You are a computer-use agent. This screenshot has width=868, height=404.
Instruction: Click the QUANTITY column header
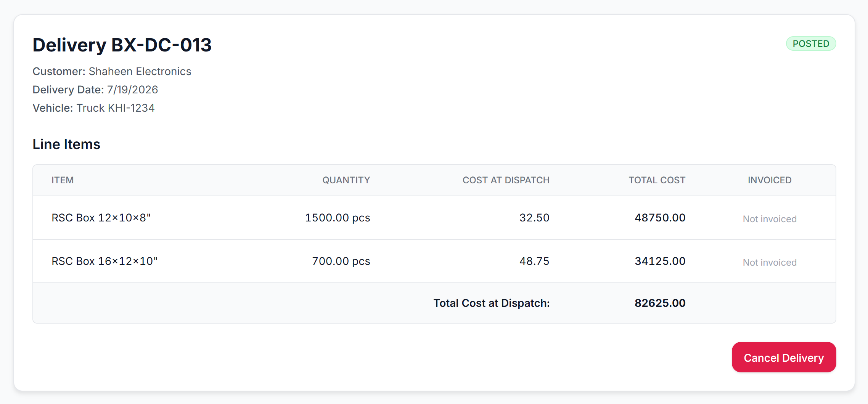tap(346, 180)
